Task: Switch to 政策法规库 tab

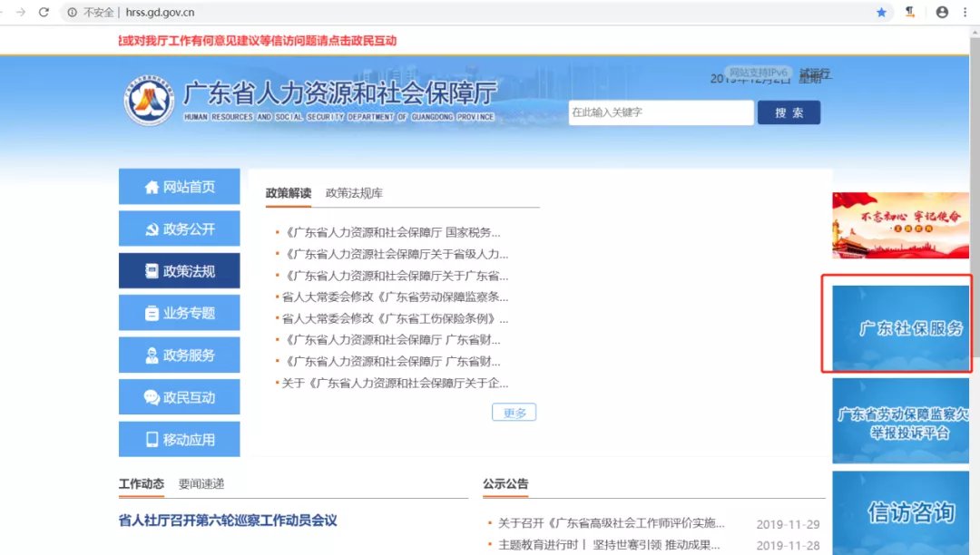Action: click(354, 193)
